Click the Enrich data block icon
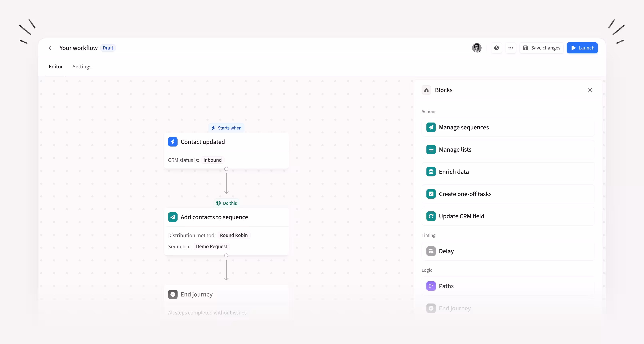644x344 pixels. (431, 172)
